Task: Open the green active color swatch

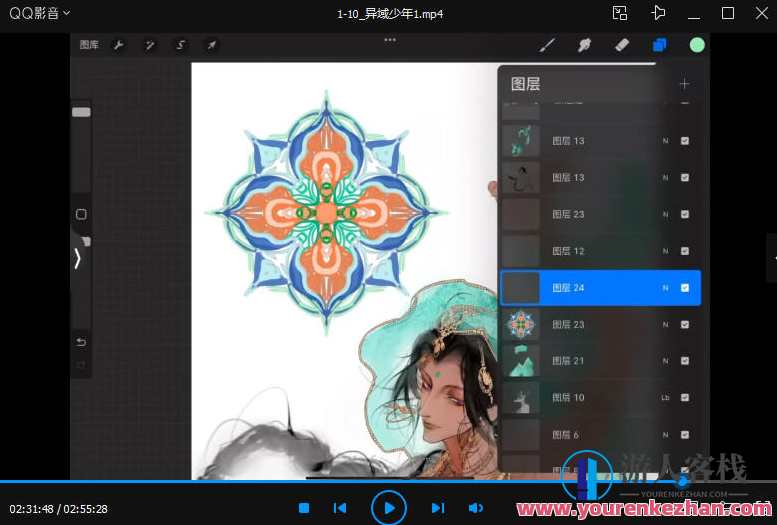Action: 697,45
